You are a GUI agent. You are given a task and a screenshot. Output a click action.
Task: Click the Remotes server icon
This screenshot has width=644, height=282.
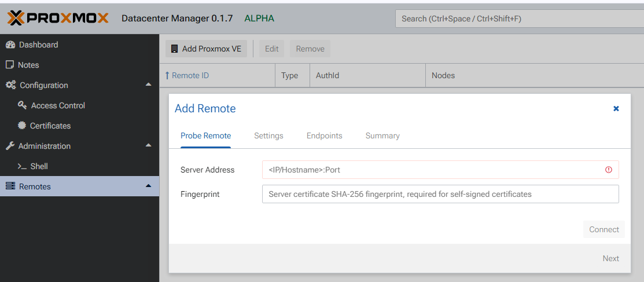pos(10,186)
